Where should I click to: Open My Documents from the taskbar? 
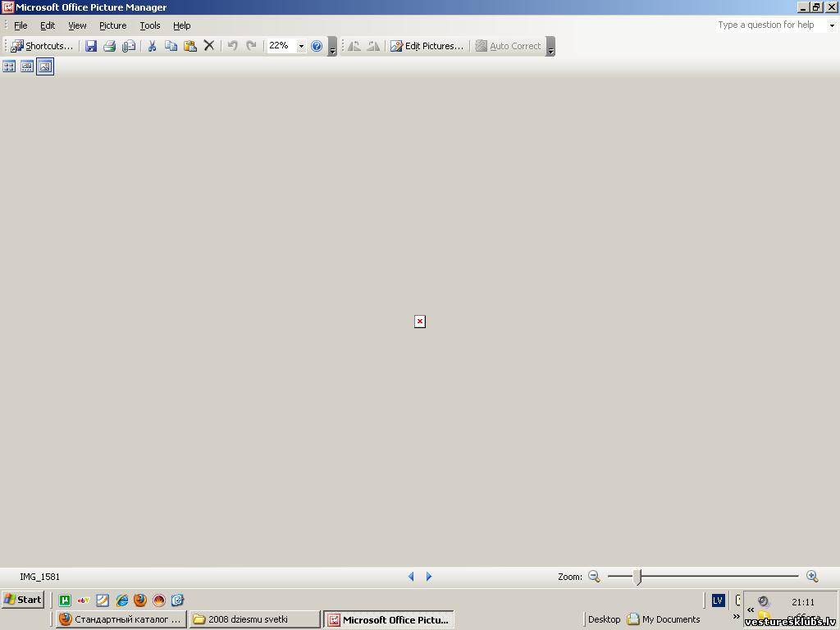coord(664,619)
